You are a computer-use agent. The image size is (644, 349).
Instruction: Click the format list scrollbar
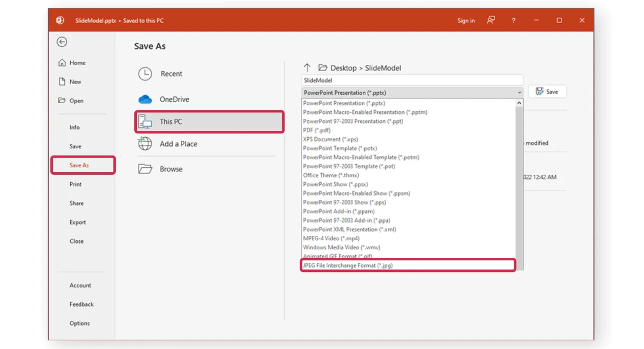tap(520, 184)
